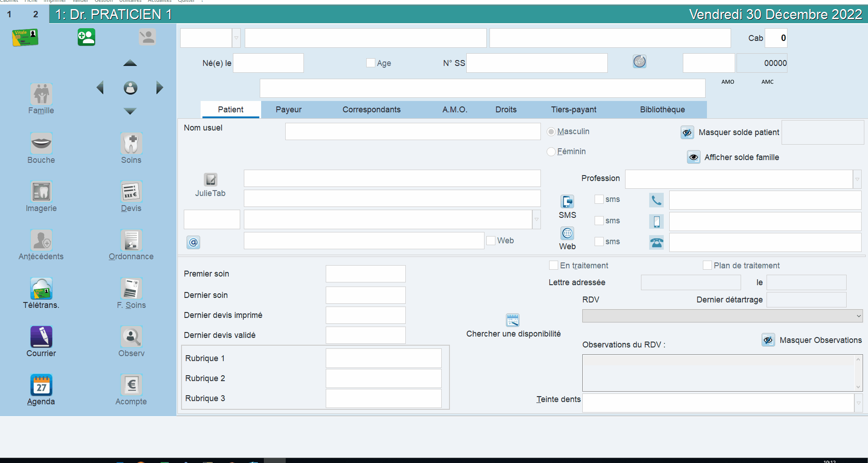Select the Masculin radio button
The height and width of the screenshot is (463, 868).
551,131
